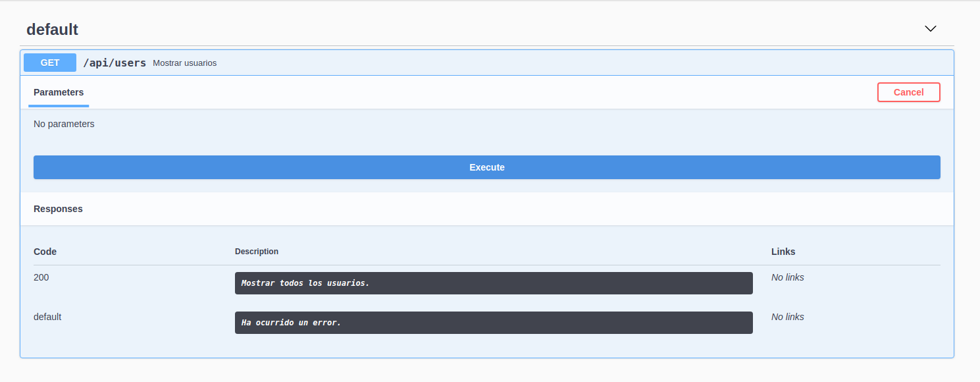Click the Code column header
980x382 pixels.
point(45,252)
